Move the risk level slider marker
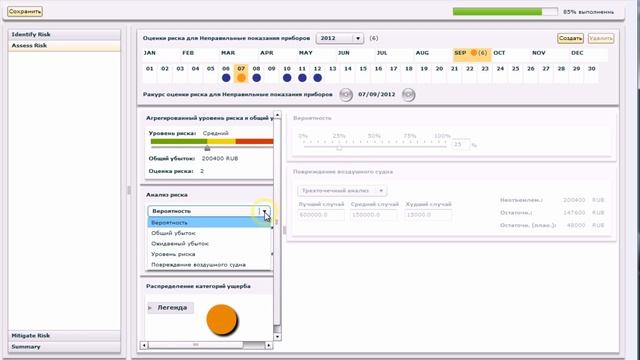The height and width of the screenshot is (360, 640). tap(207, 148)
